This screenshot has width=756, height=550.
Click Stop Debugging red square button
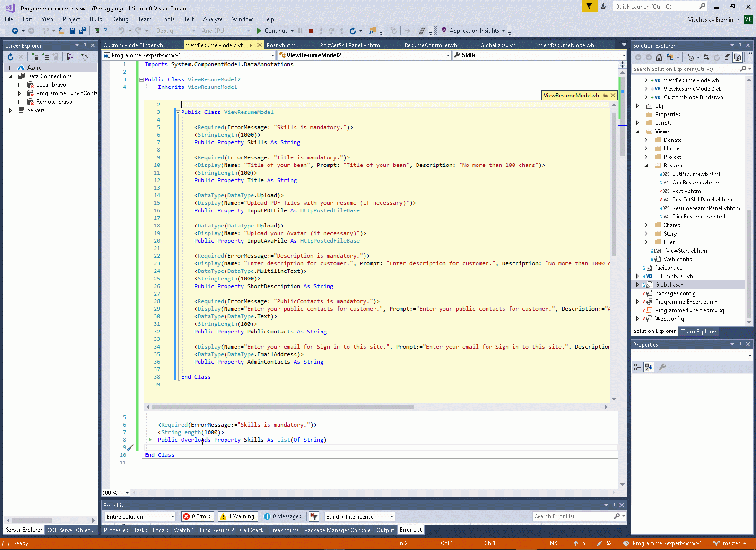[311, 31]
